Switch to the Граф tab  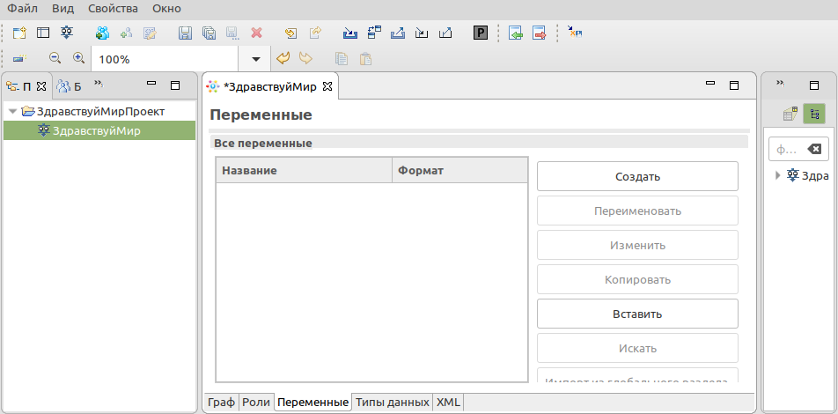click(x=221, y=402)
